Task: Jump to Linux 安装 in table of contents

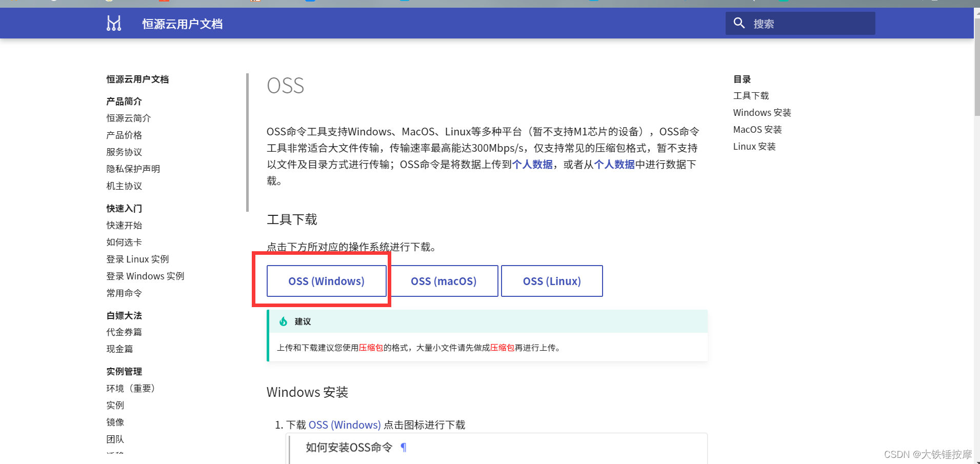Action: (754, 147)
